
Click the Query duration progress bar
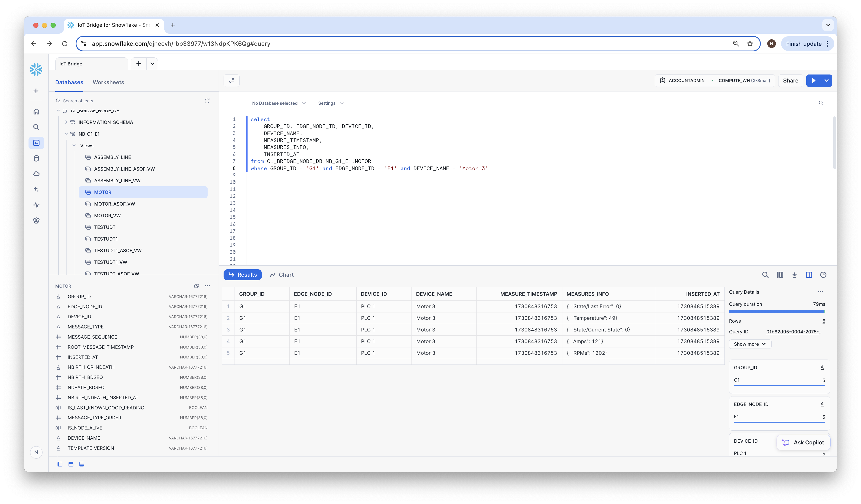pyautogui.click(x=777, y=311)
